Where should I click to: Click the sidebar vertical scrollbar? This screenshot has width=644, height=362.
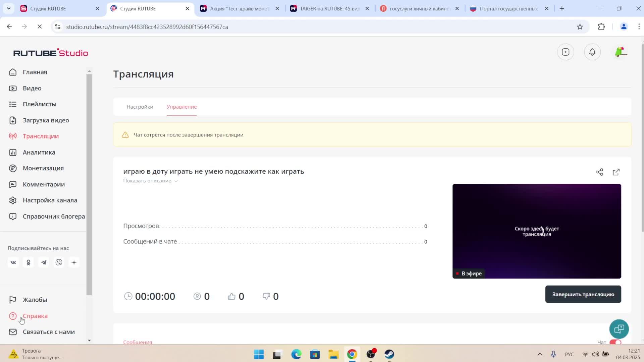pyautogui.click(x=89, y=184)
